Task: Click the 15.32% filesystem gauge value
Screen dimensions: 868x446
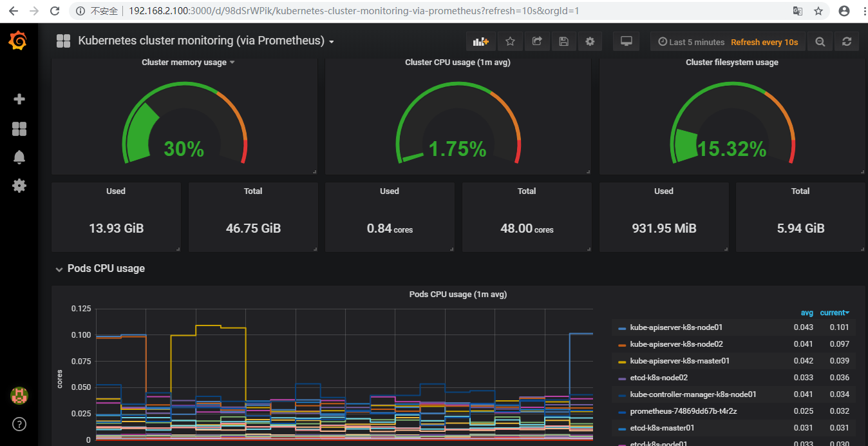Action: point(731,149)
